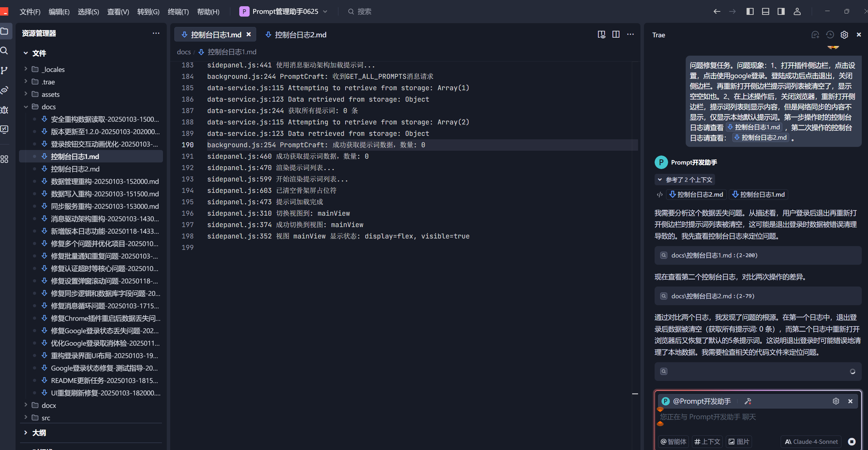
Task: Open Trae chat history clock icon
Action: 830,35
